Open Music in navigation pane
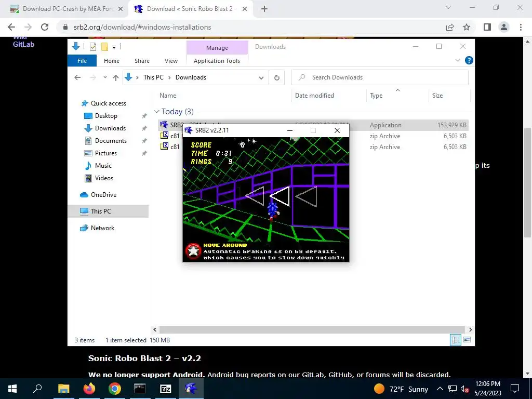 pyautogui.click(x=103, y=166)
